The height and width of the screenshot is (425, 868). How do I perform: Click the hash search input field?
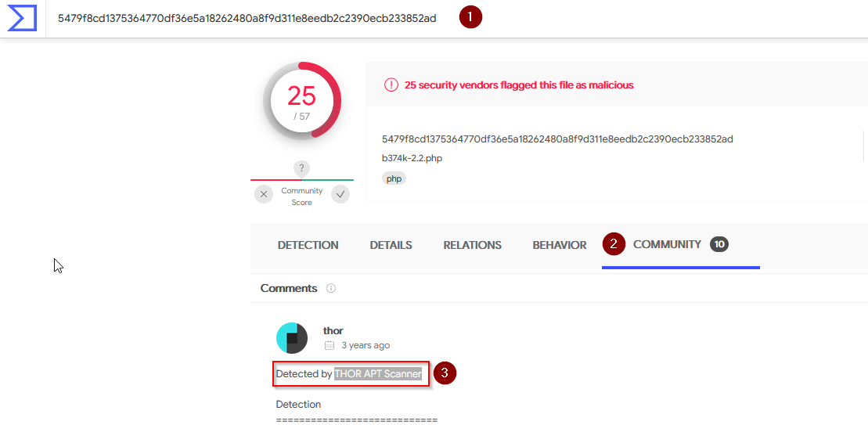(247, 18)
